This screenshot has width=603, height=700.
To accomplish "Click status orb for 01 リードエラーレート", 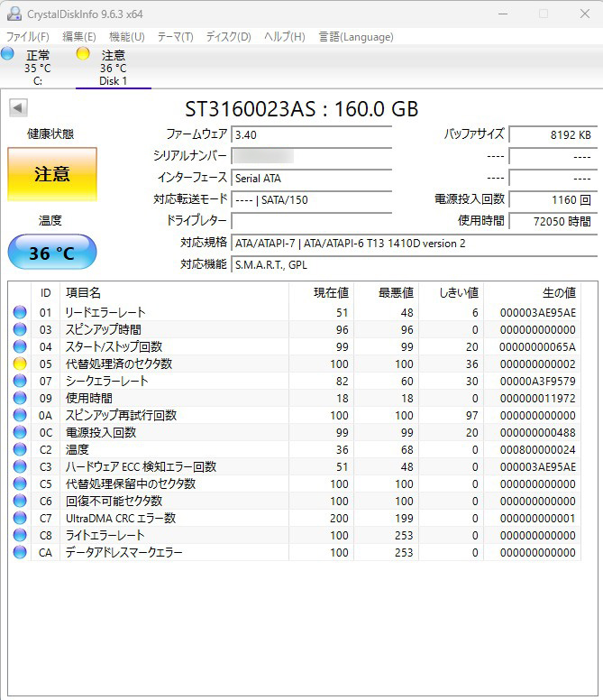I will pos(20,312).
